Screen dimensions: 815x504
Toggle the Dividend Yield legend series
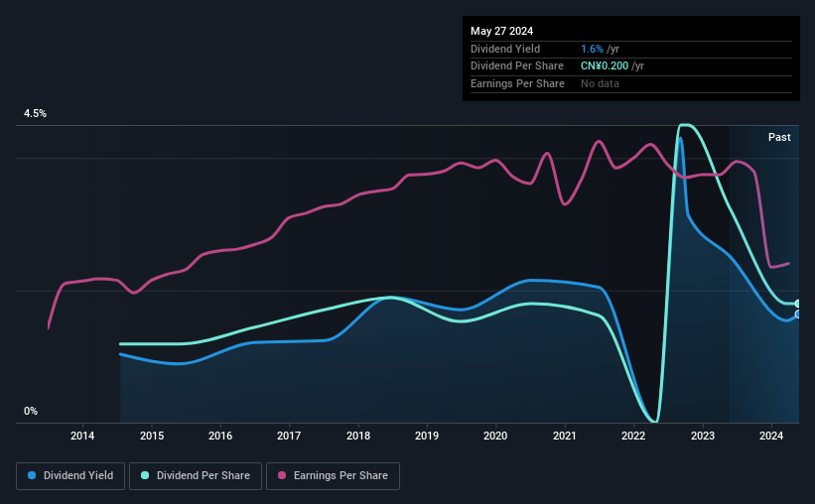[70, 476]
